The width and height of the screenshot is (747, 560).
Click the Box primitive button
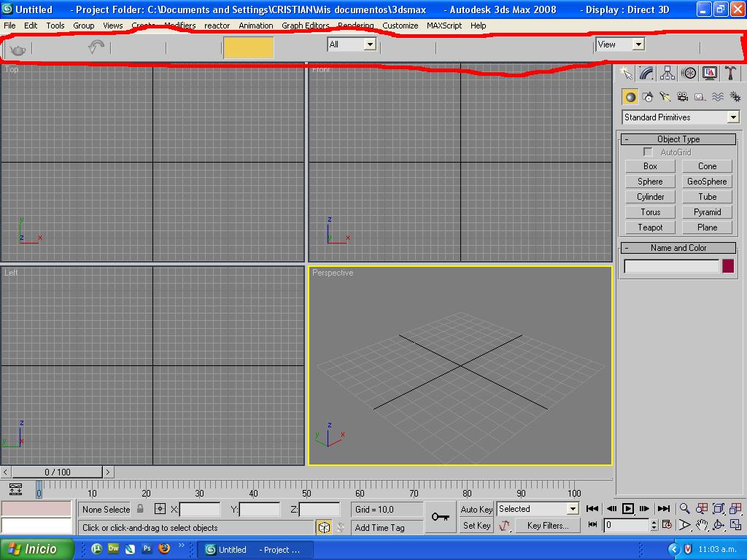pyautogui.click(x=650, y=166)
